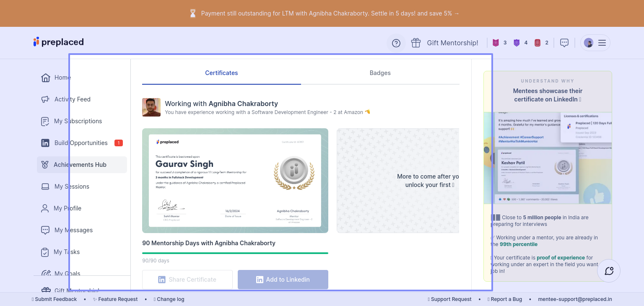The image size is (644, 306).
Task: Click the Add to Linkedin button
Action: tap(283, 280)
